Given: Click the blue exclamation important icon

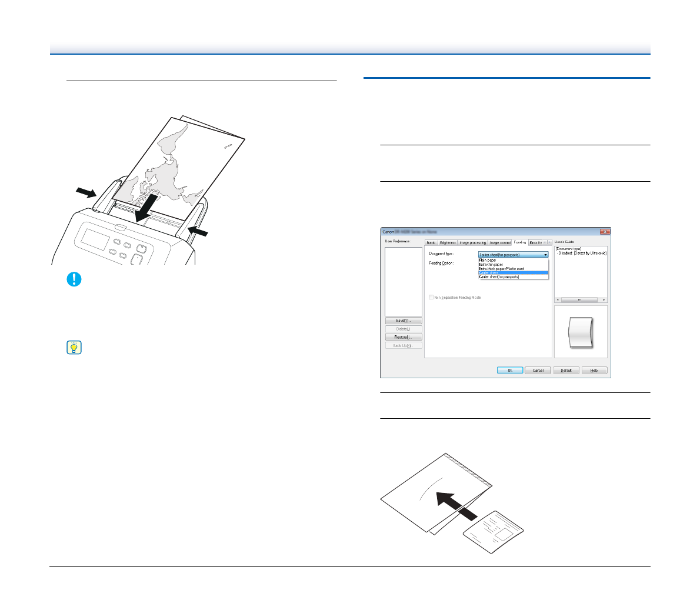Looking at the screenshot, I should point(74,279).
